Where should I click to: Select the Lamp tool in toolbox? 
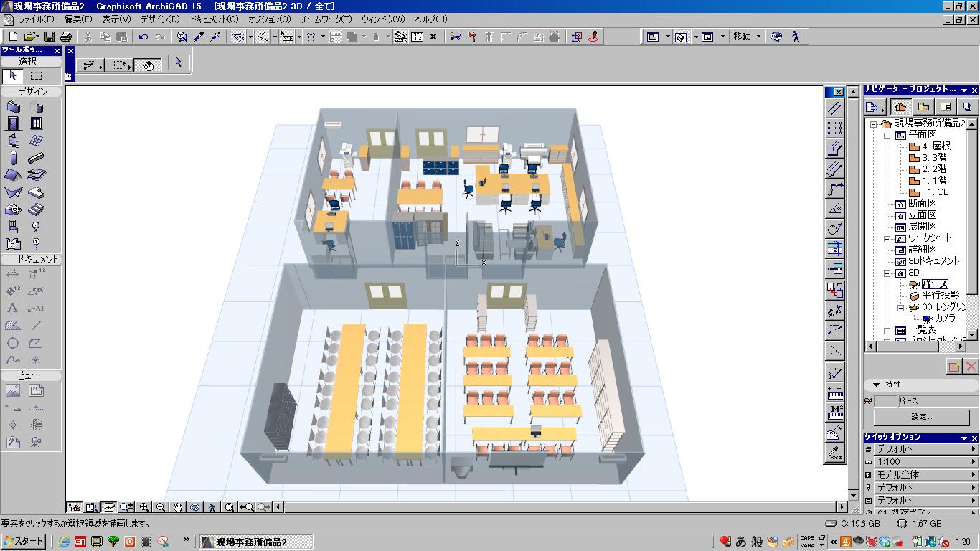tap(36, 227)
